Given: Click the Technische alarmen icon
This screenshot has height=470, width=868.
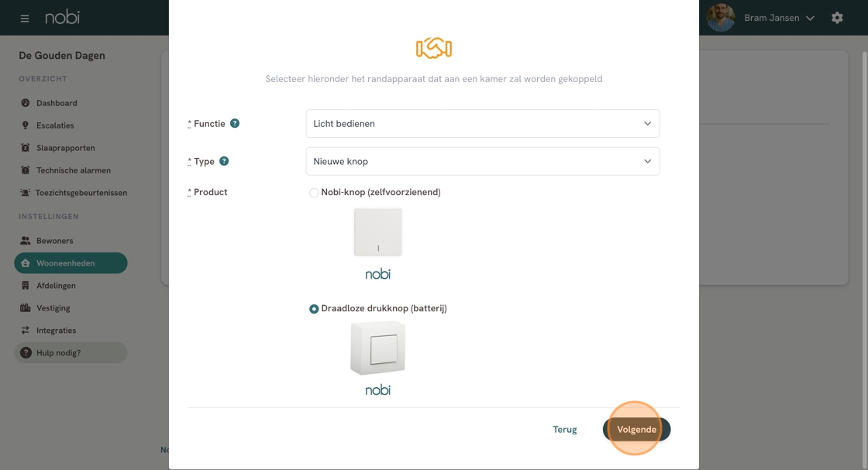Looking at the screenshot, I should click(25, 170).
